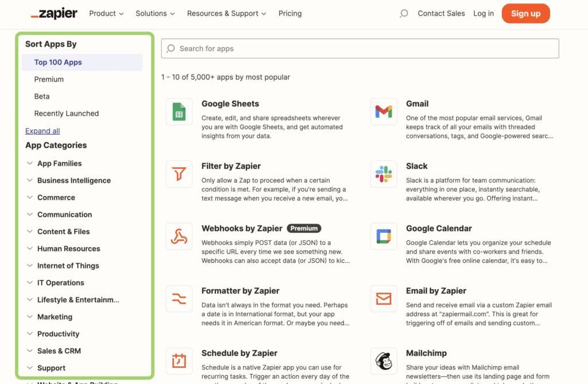Viewport: 588px width, 384px height.
Task: Click Contact Sales link
Action: tap(441, 14)
